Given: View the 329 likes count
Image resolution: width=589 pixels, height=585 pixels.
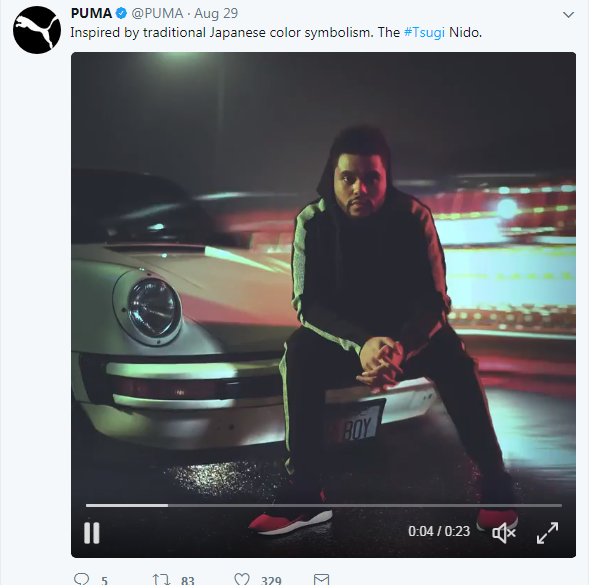Looking at the screenshot, I should click(x=271, y=580).
